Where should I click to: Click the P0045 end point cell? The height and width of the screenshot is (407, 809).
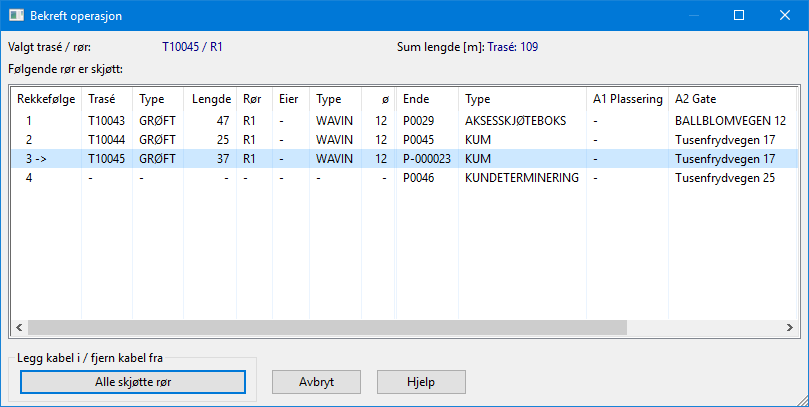pyautogui.click(x=418, y=140)
